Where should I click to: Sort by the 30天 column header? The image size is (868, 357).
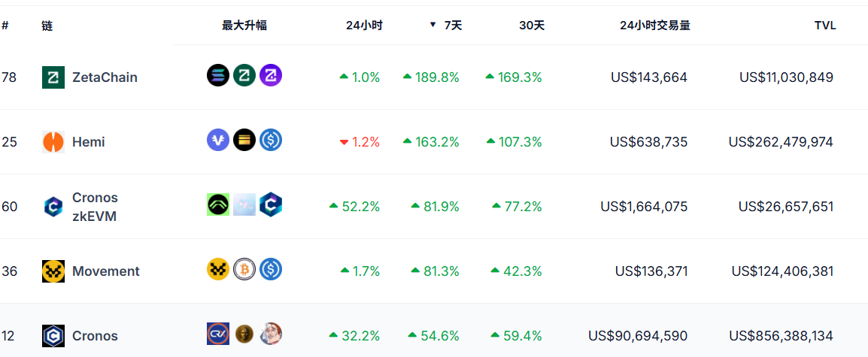[532, 26]
